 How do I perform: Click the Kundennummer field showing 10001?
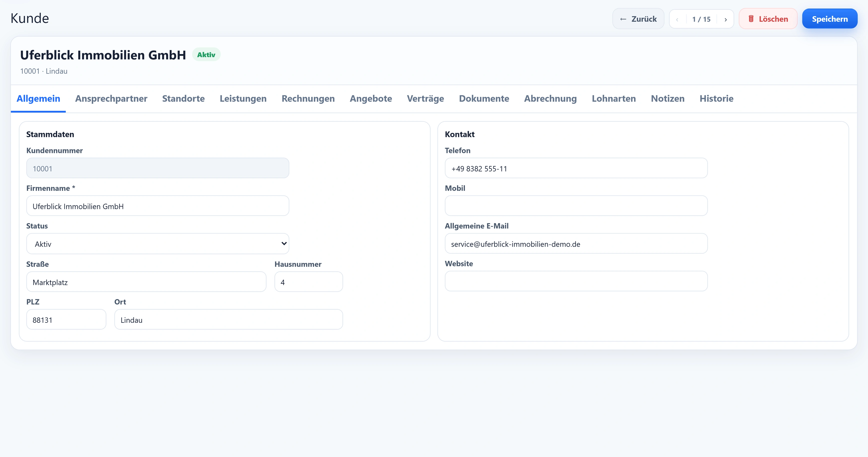click(158, 168)
